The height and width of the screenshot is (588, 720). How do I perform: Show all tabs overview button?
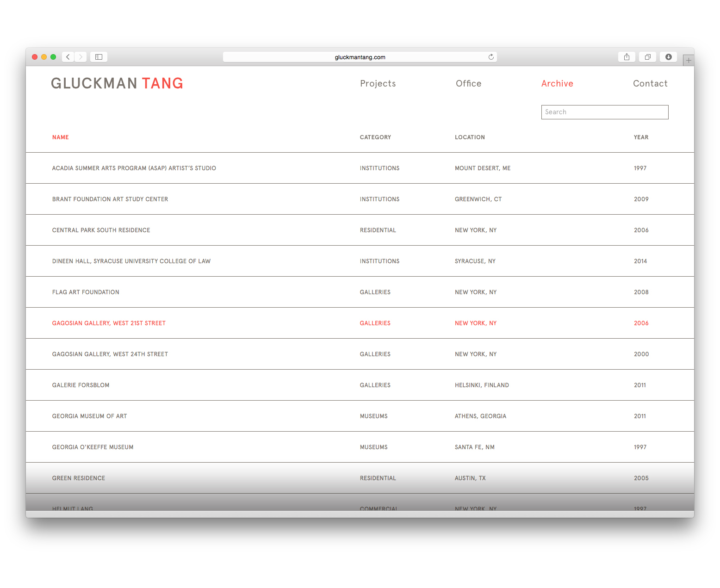(x=647, y=57)
